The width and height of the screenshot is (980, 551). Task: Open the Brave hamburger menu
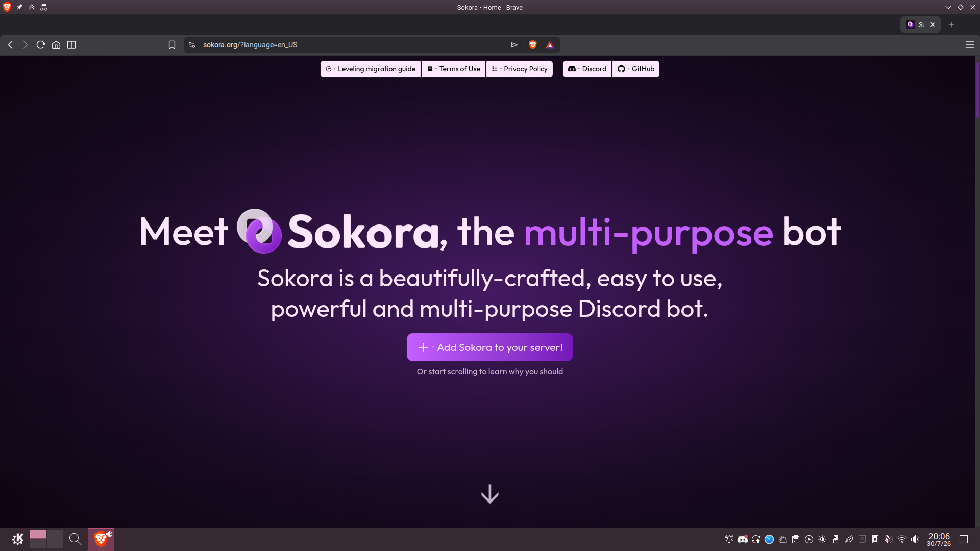tap(970, 45)
